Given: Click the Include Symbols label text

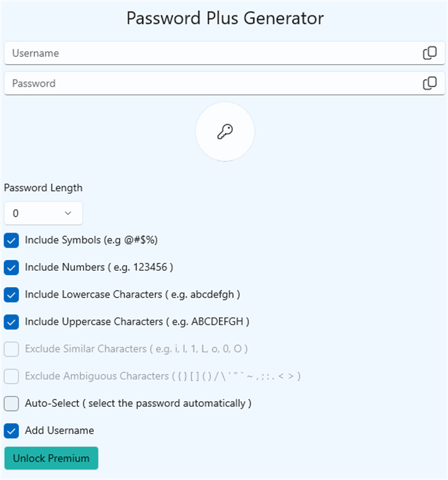Looking at the screenshot, I should point(91,240).
